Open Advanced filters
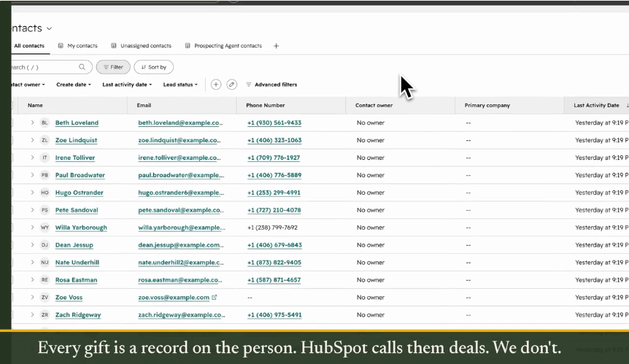The image size is (629, 364). coord(271,85)
